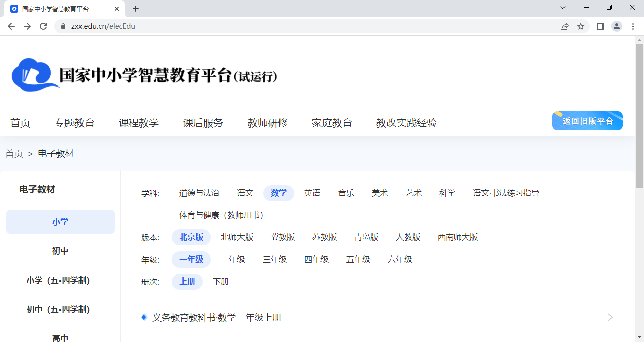Select grade 六年级
This screenshot has width=644, height=342.
400,260
